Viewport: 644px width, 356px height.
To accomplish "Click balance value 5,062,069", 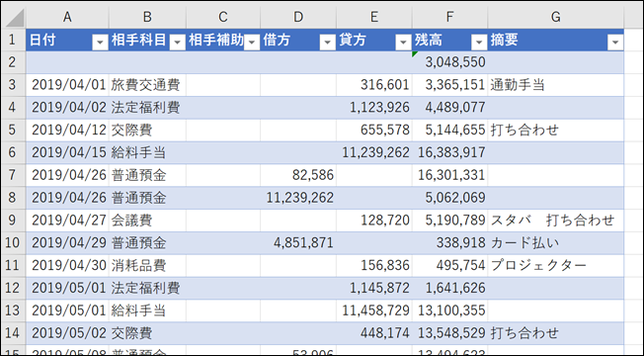I will coord(449,198).
